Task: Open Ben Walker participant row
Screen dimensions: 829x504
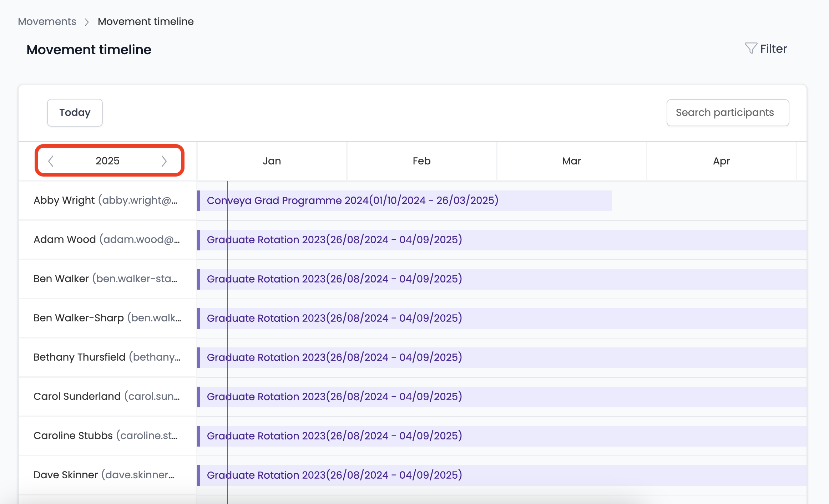Action: pos(107,279)
